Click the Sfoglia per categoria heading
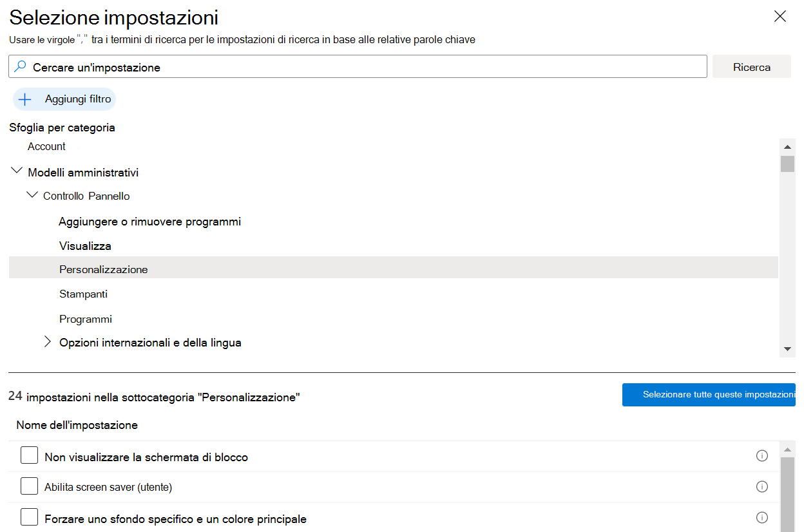804x532 pixels. pyautogui.click(x=62, y=128)
